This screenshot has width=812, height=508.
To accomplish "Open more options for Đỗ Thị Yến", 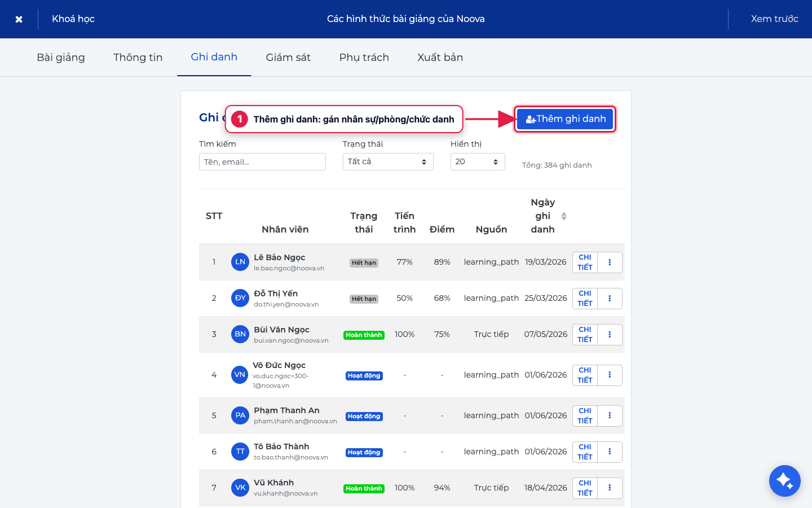I will 610,299.
